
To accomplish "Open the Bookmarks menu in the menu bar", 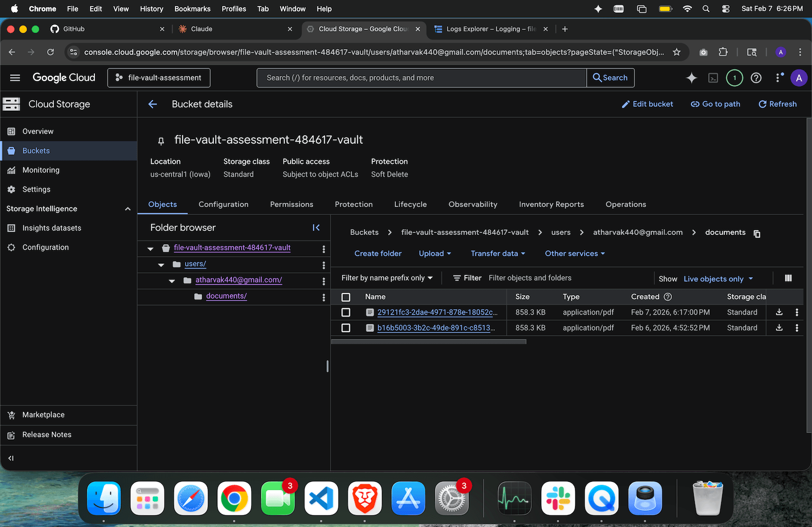I will click(192, 9).
